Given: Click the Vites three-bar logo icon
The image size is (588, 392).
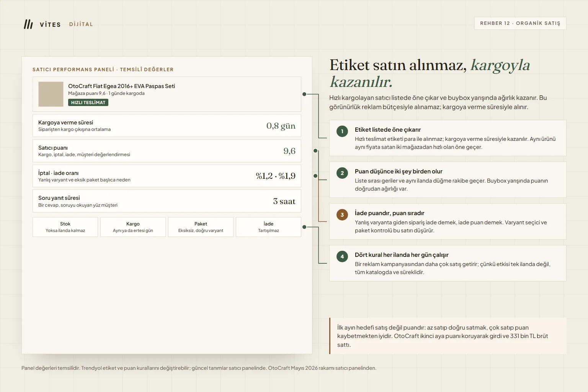Looking at the screenshot, I should [28, 24].
